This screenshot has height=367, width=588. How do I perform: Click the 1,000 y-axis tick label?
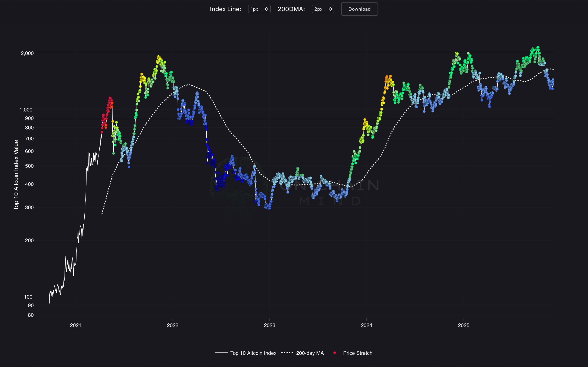pos(26,110)
